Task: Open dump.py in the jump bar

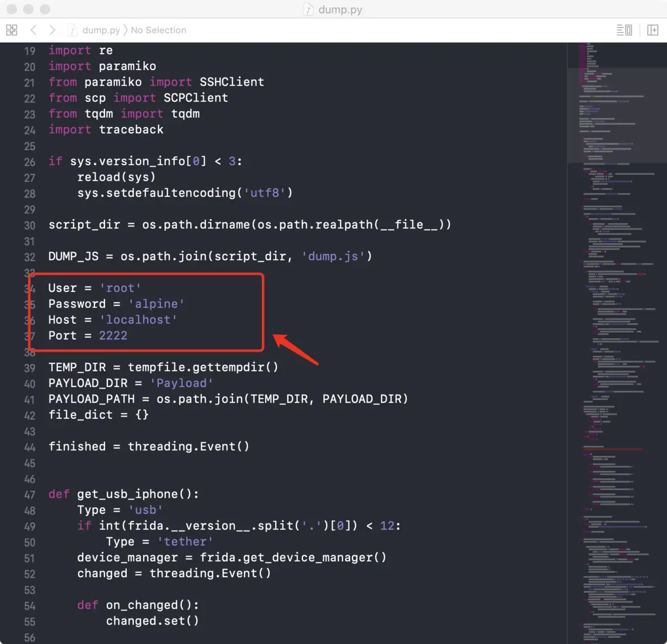Action: pos(101,30)
